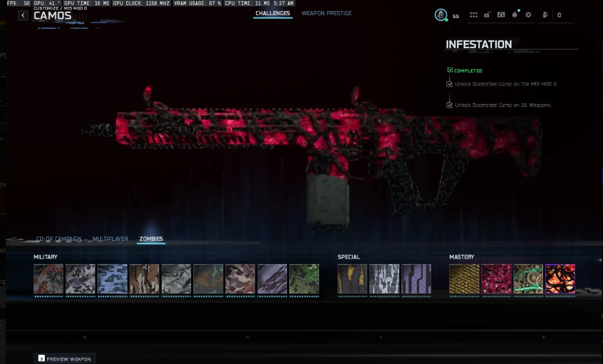Open the social party icon
The width and height of the screenshot is (603, 364).
click(x=545, y=15)
